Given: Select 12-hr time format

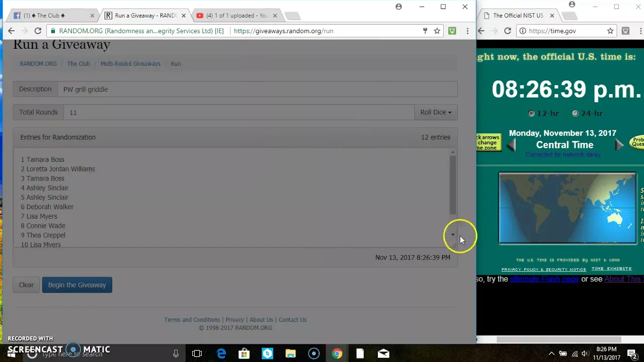Looking at the screenshot, I should point(531,113).
